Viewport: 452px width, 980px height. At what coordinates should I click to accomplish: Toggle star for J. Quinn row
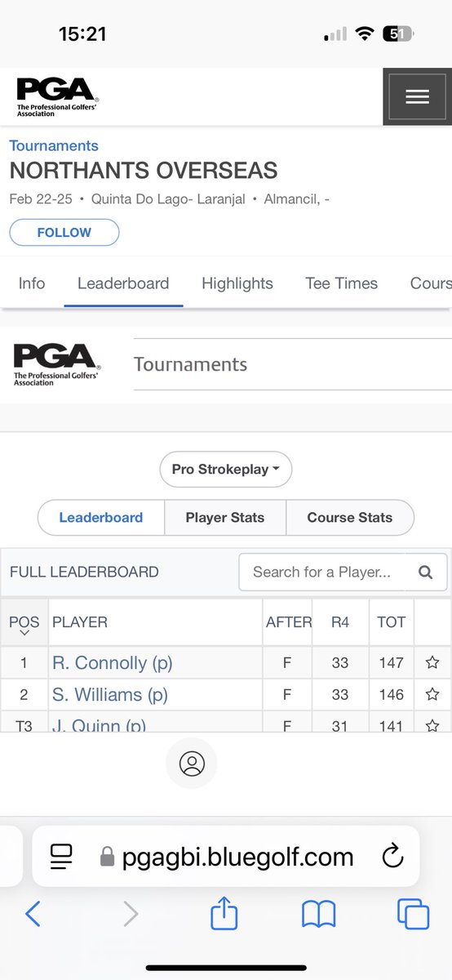coord(432,724)
